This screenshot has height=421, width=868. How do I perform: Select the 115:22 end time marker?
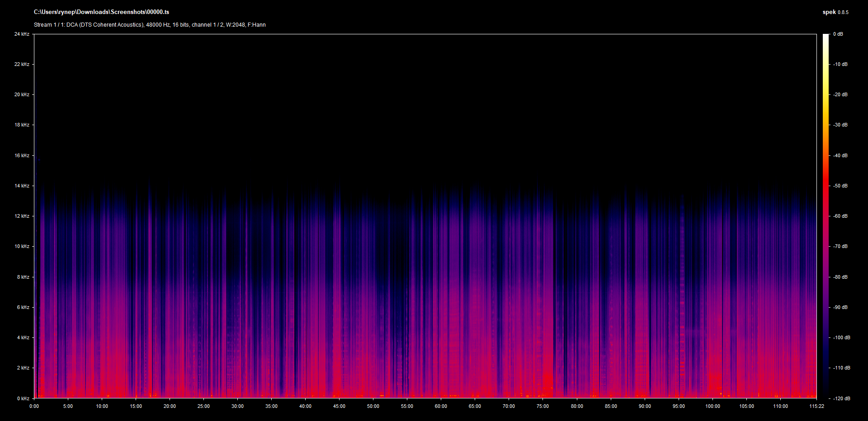816,406
